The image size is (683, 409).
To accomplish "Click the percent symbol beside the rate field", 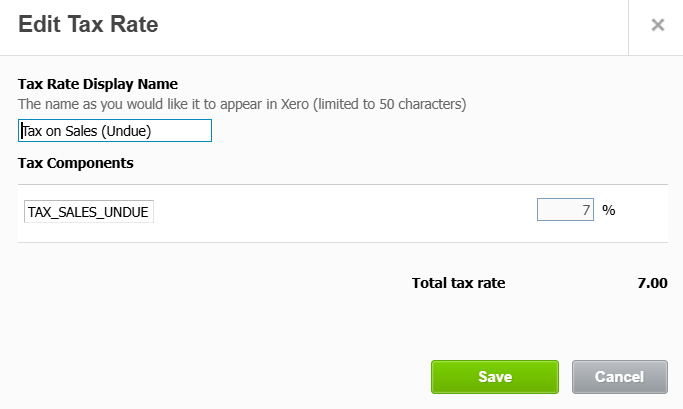I will (x=608, y=211).
